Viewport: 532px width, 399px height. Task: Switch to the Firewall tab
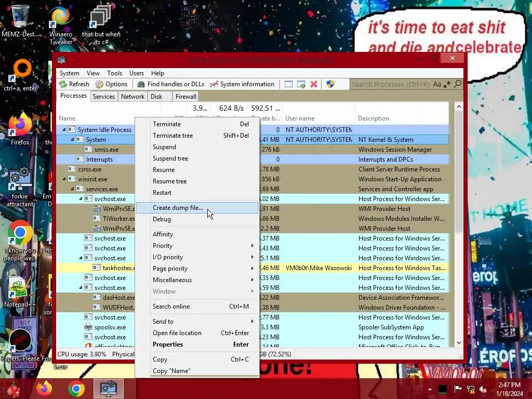(x=185, y=97)
